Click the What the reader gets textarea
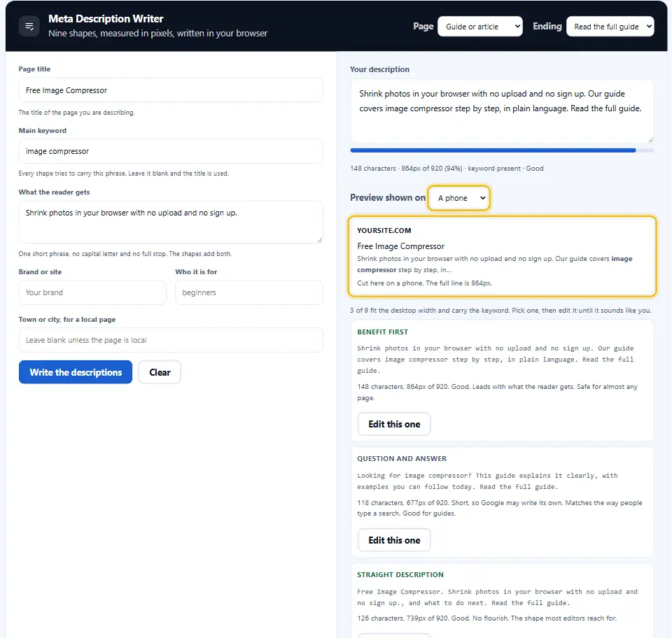This screenshot has height=638, width=672. (x=171, y=222)
